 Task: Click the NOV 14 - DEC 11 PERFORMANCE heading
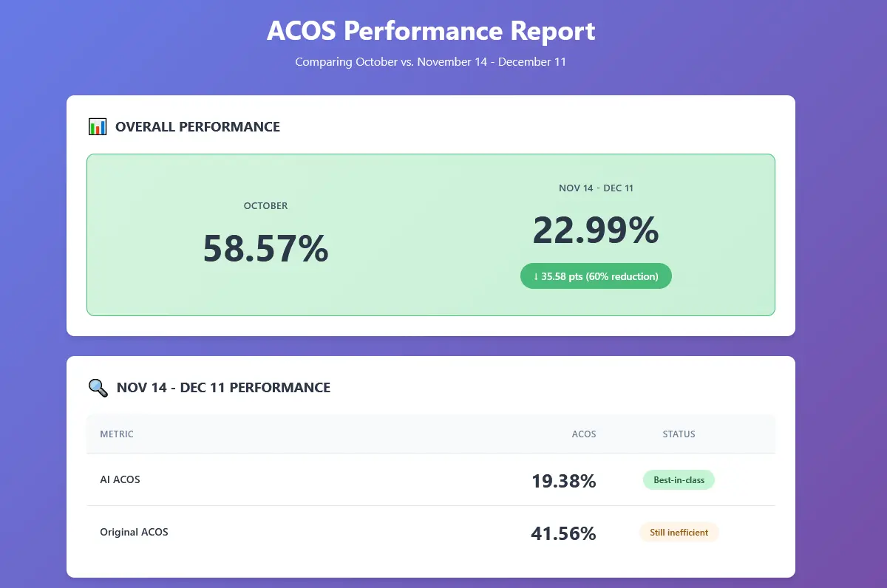223,388
